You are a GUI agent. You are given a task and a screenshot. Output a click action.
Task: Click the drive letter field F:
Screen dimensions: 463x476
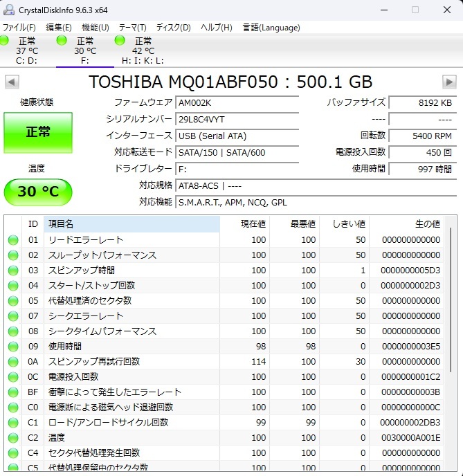click(x=237, y=169)
